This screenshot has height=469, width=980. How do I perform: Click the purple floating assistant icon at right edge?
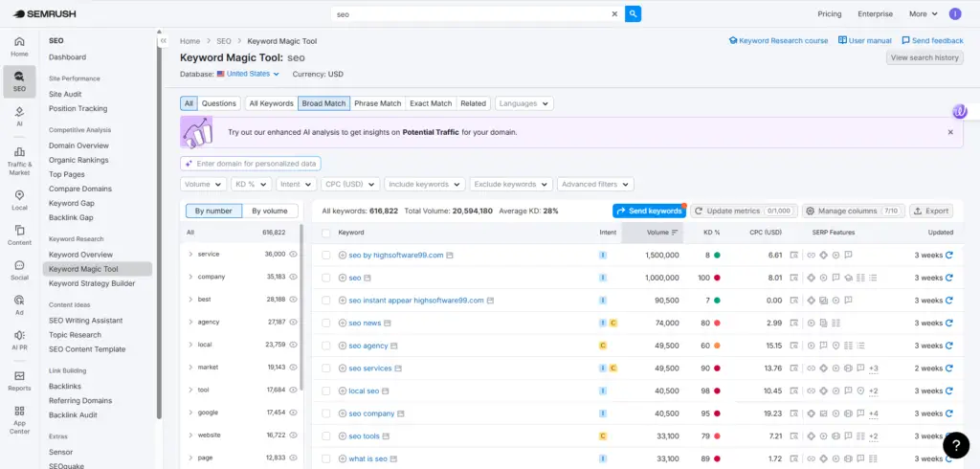click(960, 111)
